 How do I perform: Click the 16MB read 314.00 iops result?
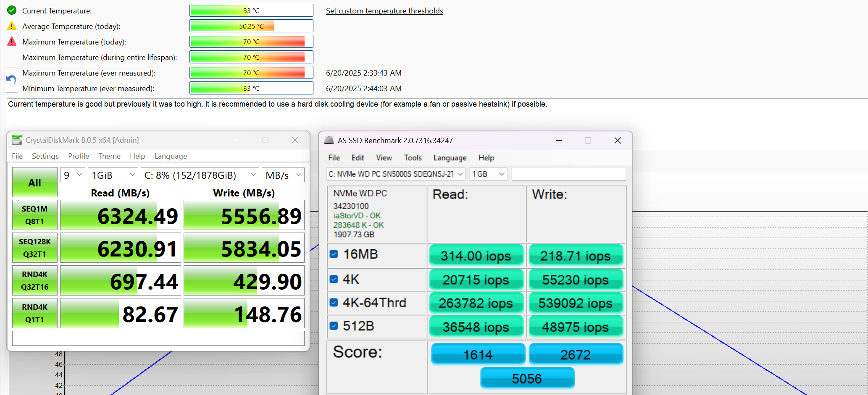click(476, 256)
